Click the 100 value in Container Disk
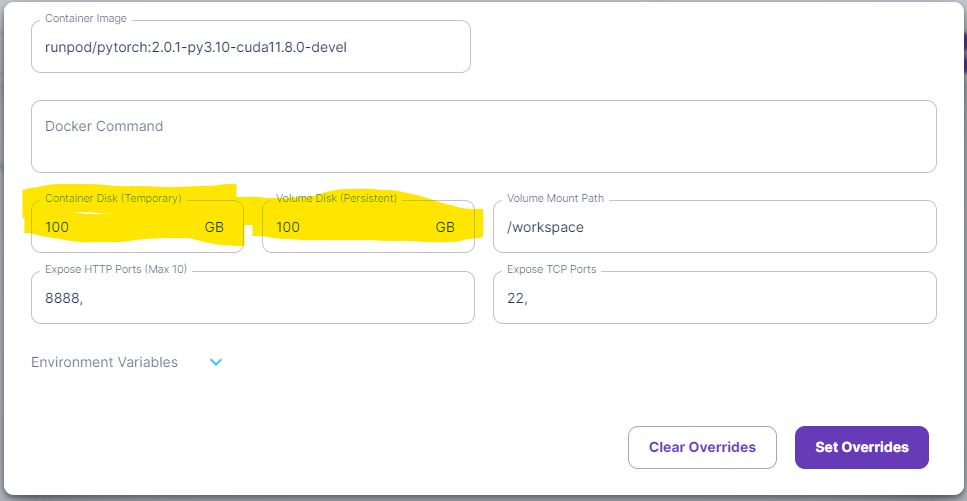The width and height of the screenshot is (967, 501). 57,227
